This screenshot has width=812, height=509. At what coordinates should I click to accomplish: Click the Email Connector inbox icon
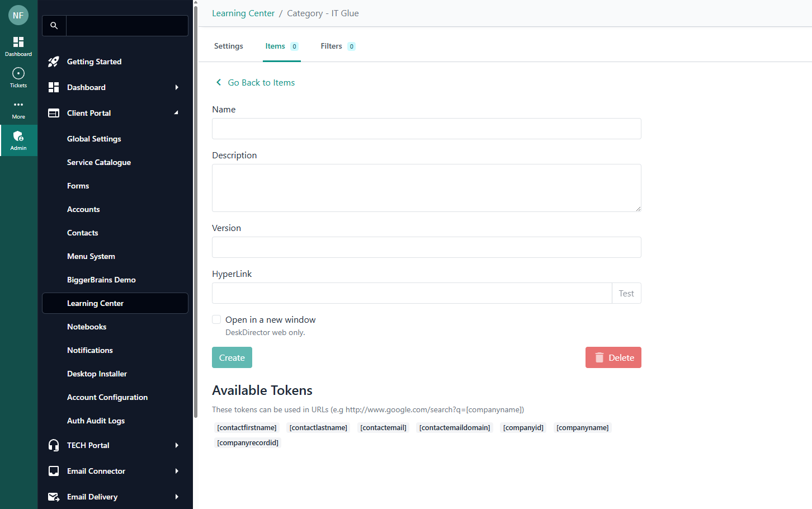[x=54, y=471]
